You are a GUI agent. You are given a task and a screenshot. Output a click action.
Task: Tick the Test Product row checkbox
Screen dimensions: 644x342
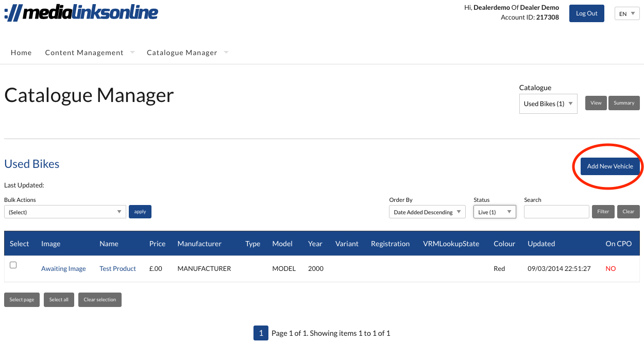[13, 265]
